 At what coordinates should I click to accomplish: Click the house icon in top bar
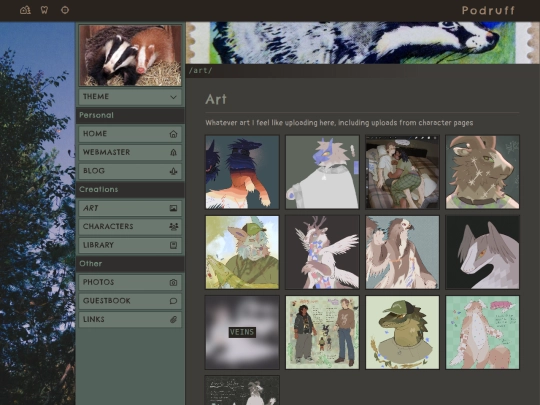tap(25, 10)
